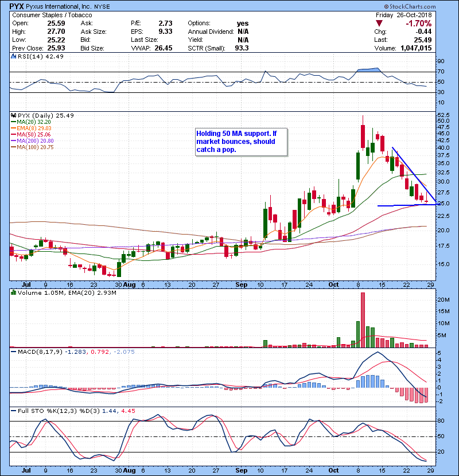
Task: Click the RSI(14) panel icon
Action: point(13,56)
